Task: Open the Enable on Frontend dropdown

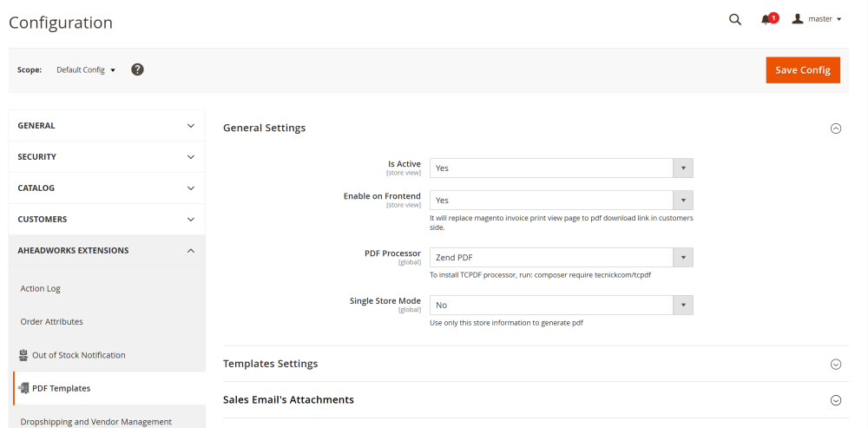Action: (x=562, y=200)
